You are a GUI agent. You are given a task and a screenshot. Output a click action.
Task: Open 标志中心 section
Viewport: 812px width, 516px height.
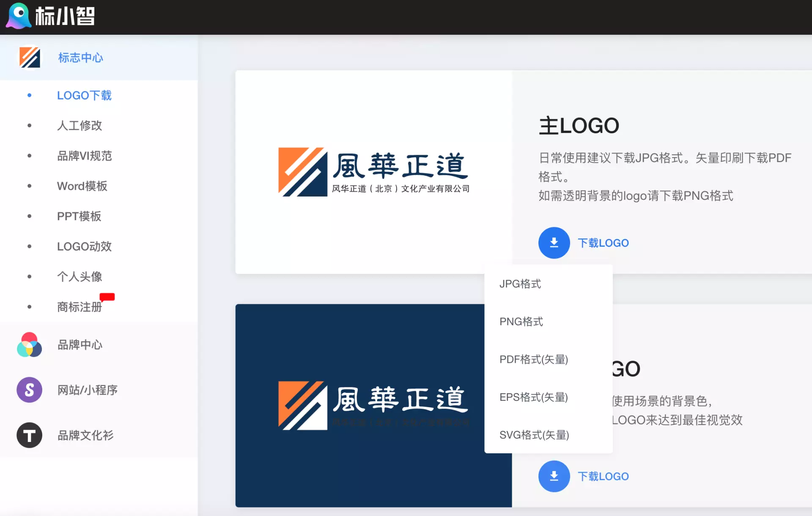point(99,58)
